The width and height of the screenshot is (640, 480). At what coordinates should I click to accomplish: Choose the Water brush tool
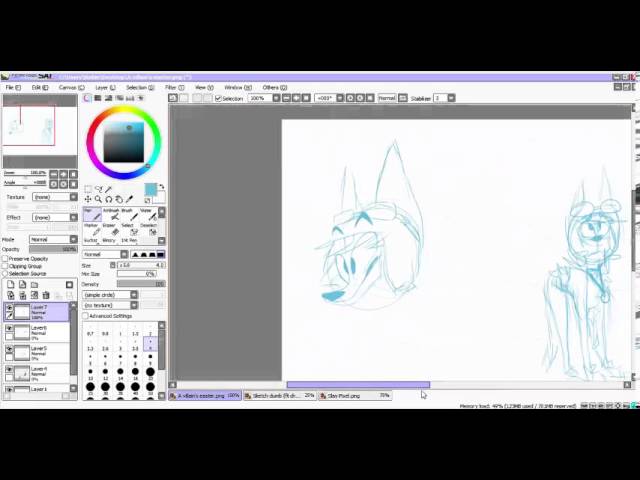(148, 214)
